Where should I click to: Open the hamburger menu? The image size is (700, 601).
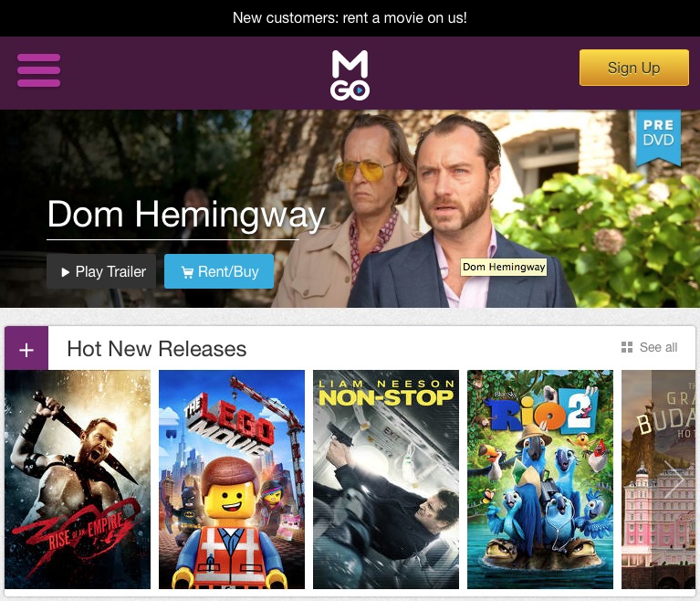click(x=39, y=70)
